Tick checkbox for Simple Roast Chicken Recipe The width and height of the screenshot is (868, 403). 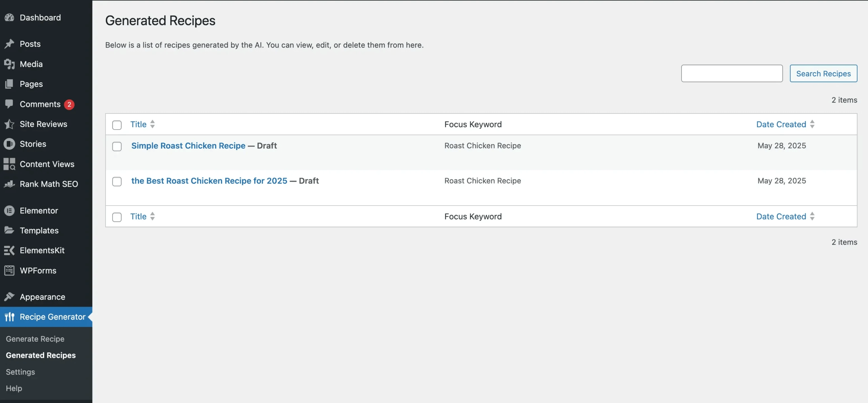pos(117,146)
